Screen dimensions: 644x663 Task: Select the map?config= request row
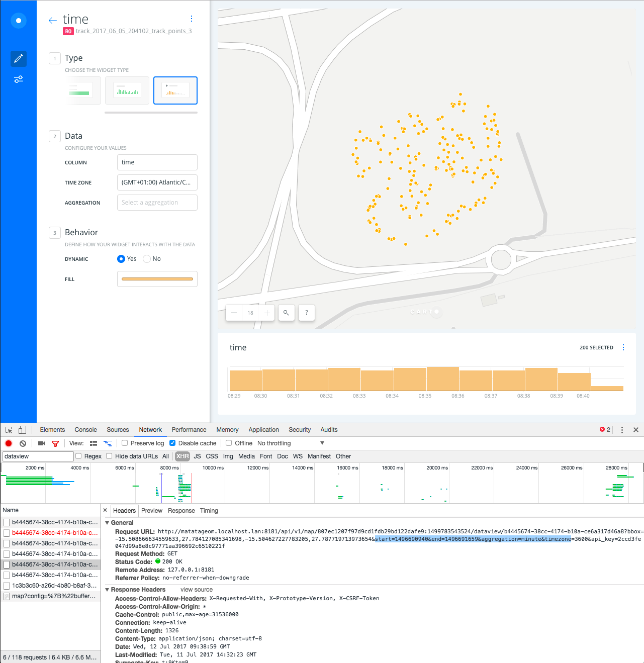click(x=51, y=596)
